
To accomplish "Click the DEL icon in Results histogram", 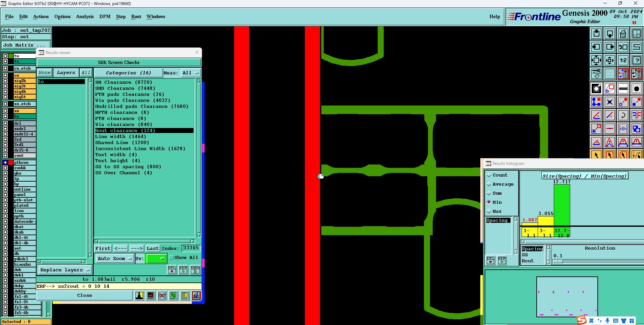I will tap(490, 260).
